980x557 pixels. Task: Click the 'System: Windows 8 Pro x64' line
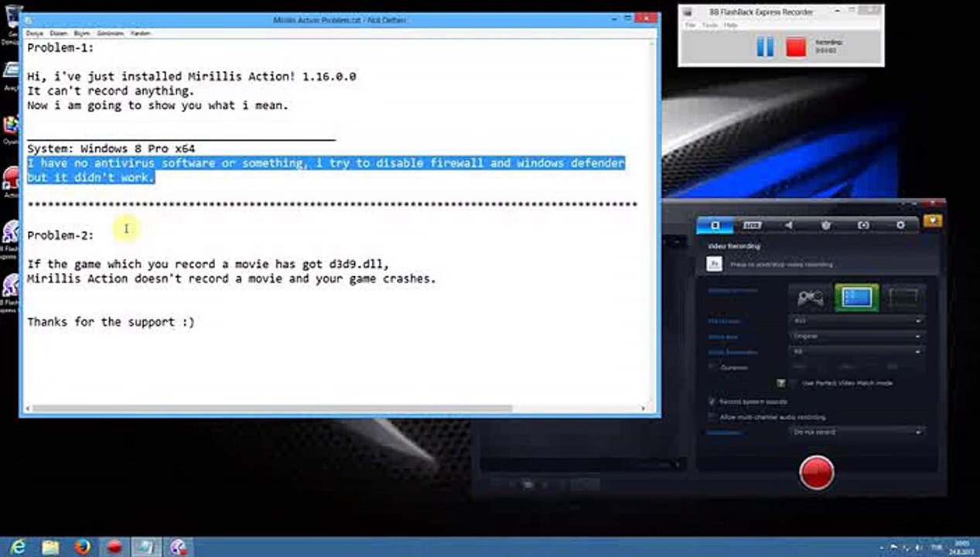[111, 149]
